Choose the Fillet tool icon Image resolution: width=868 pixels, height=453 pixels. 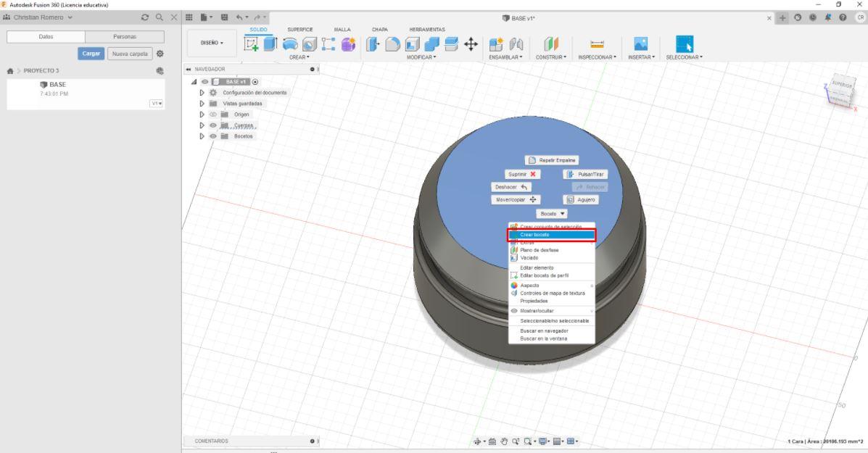(392, 44)
